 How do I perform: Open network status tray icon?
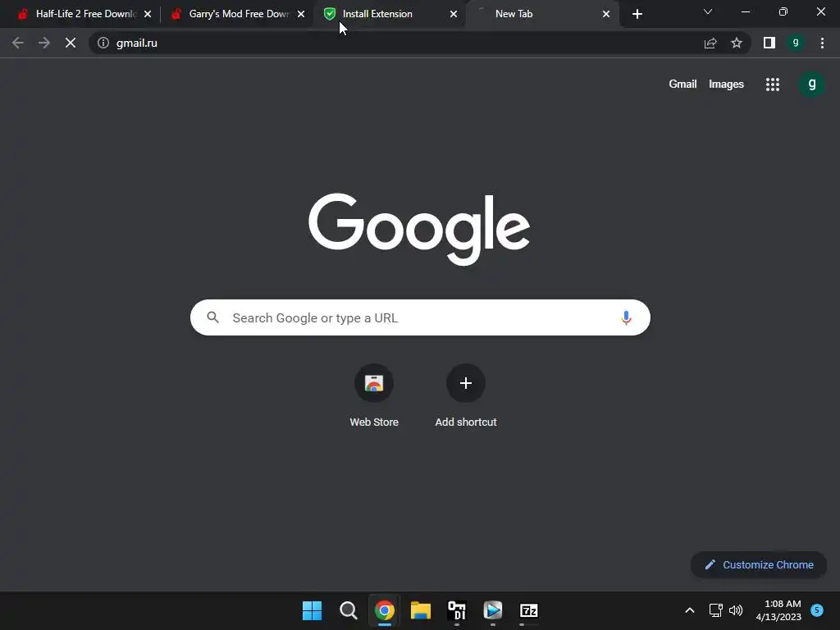715,610
